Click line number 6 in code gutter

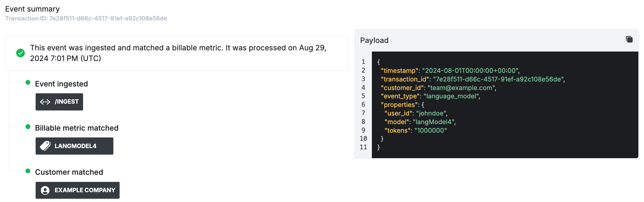tap(363, 105)
